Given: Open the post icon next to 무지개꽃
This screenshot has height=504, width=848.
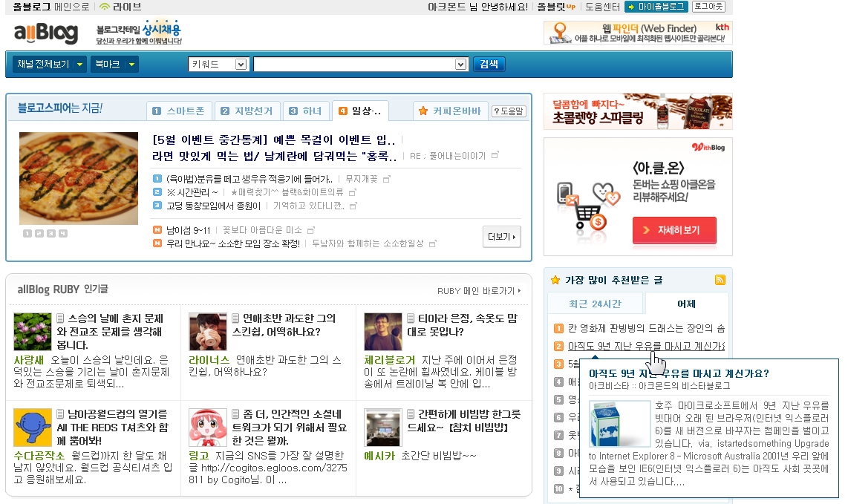Looking at the screenshot, I should (x=386, y=179).
